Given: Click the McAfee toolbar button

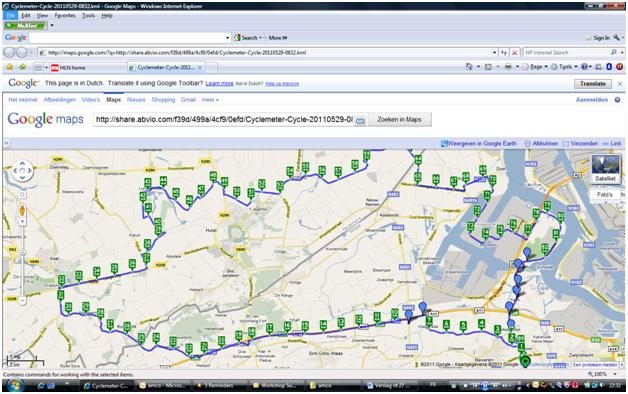Looking at the screenshot, I should (x=25, y=26).
